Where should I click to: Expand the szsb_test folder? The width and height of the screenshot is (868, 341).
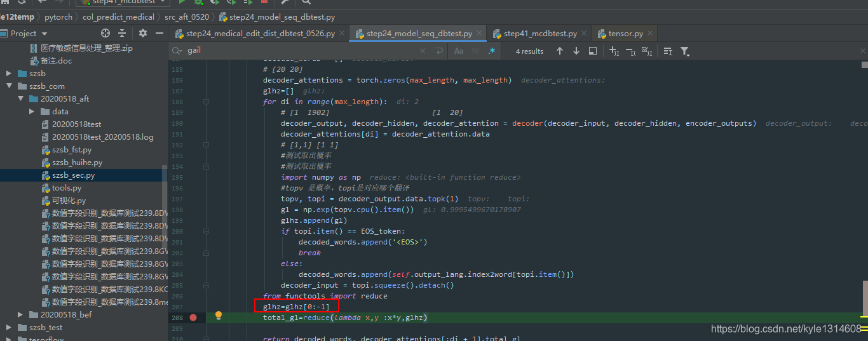(x=9, y=328)
